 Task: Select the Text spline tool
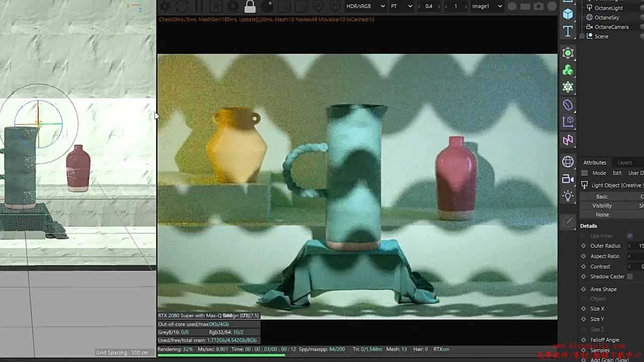pyautogui.click(x=568, y=32)
